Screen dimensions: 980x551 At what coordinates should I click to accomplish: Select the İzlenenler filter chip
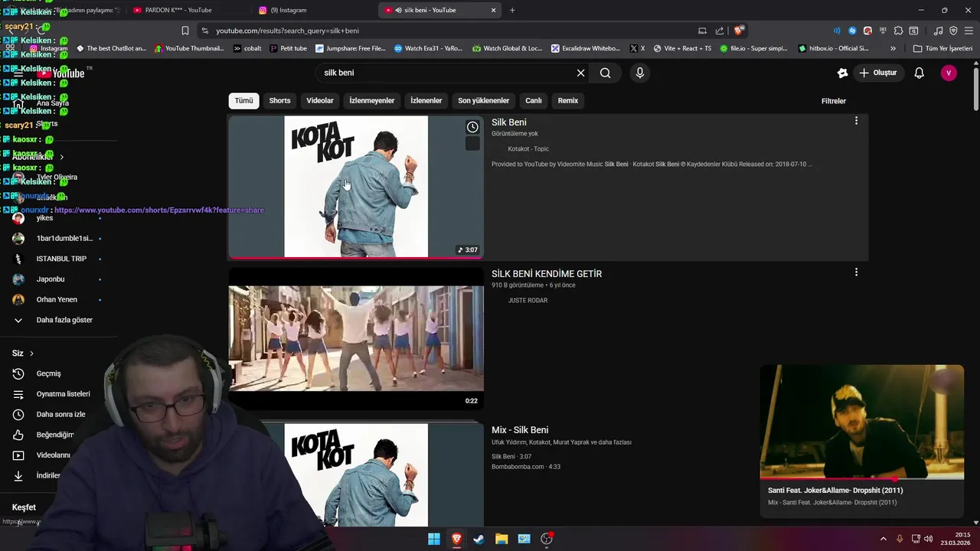[x=426, y=101]
